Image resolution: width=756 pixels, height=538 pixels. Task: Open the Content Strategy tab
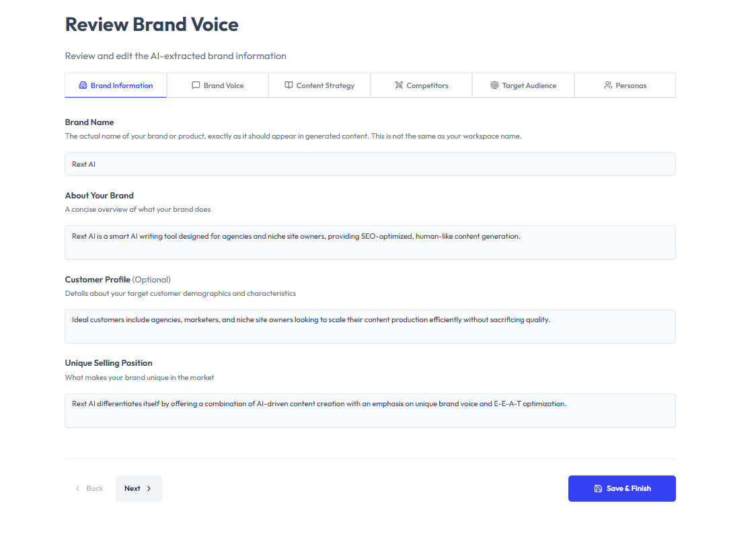(319, 85)
